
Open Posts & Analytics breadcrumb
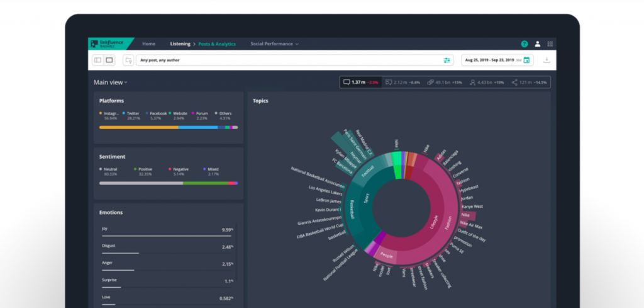click(217, 44)
